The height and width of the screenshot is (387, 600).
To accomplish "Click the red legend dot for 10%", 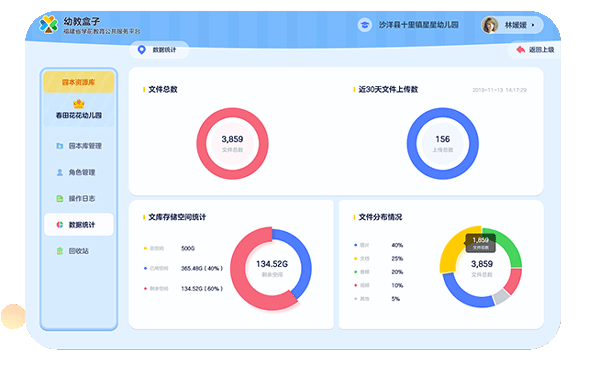I will pyautogui.click(x=355, y=285).
